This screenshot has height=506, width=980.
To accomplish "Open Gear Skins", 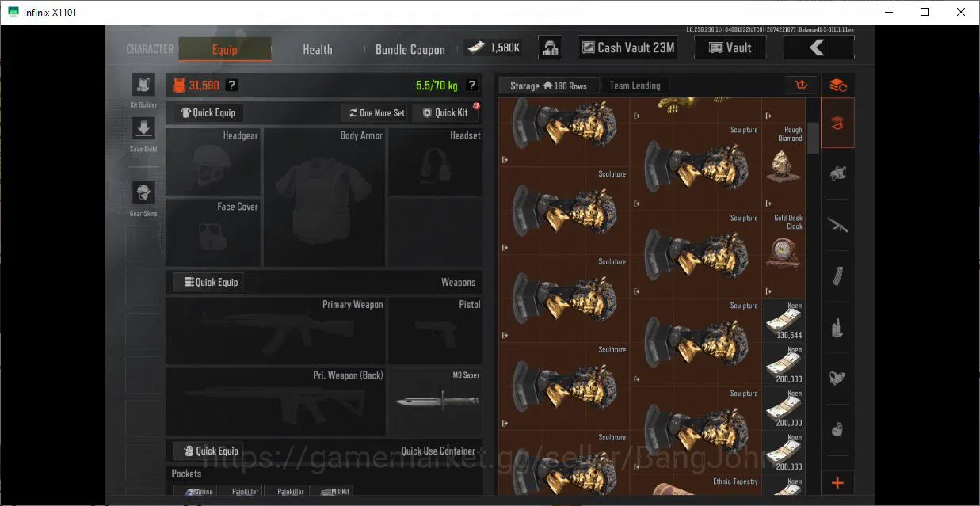I will (x=143, y=192).
